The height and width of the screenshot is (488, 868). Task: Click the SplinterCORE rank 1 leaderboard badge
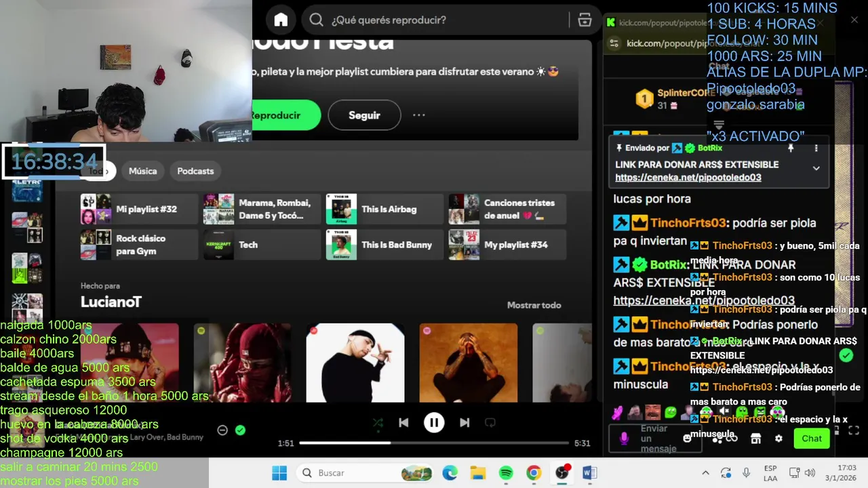[644, 100]
